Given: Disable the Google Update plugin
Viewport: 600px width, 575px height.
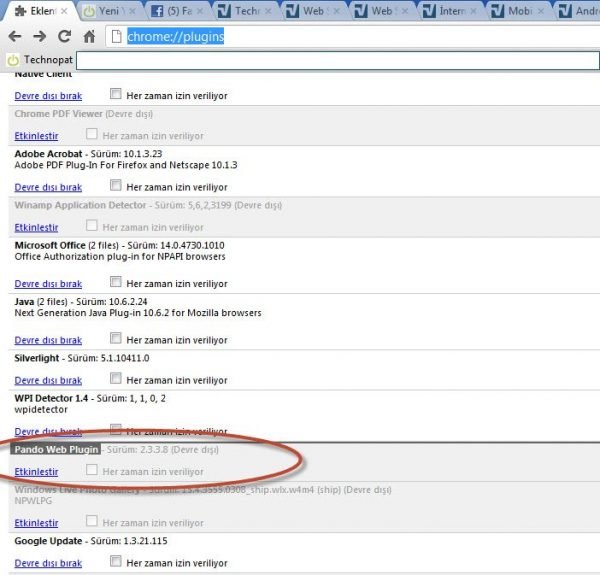Looking at the screenshot, I should [48, 563].
